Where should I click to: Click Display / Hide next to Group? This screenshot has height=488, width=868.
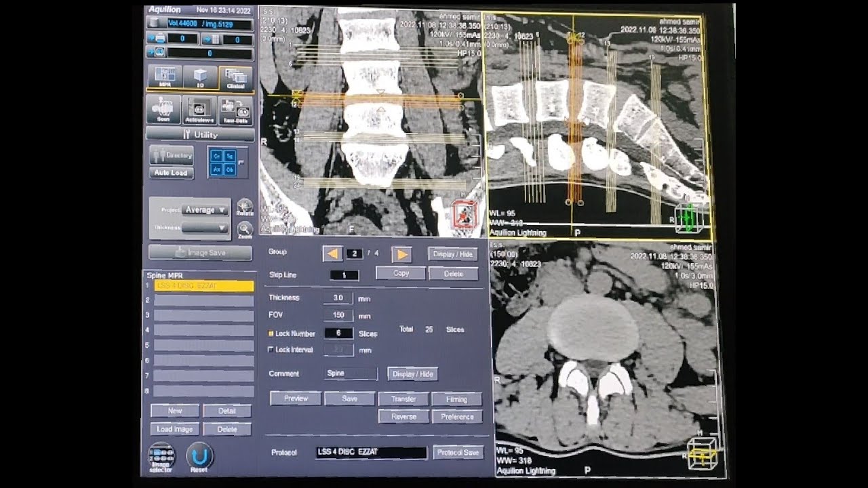point(453,254)
